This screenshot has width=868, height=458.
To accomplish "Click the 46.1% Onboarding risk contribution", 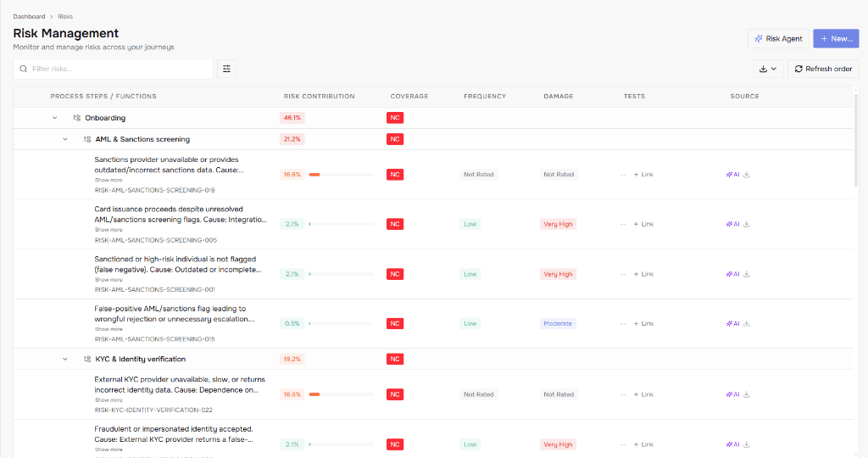I will [x=292, y=118].
